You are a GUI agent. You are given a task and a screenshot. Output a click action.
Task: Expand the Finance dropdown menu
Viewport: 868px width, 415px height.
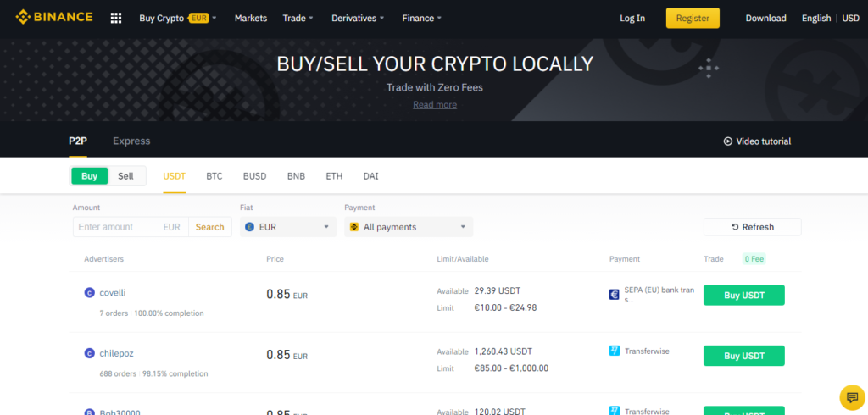pyautogui.click(x=422, y=19)
